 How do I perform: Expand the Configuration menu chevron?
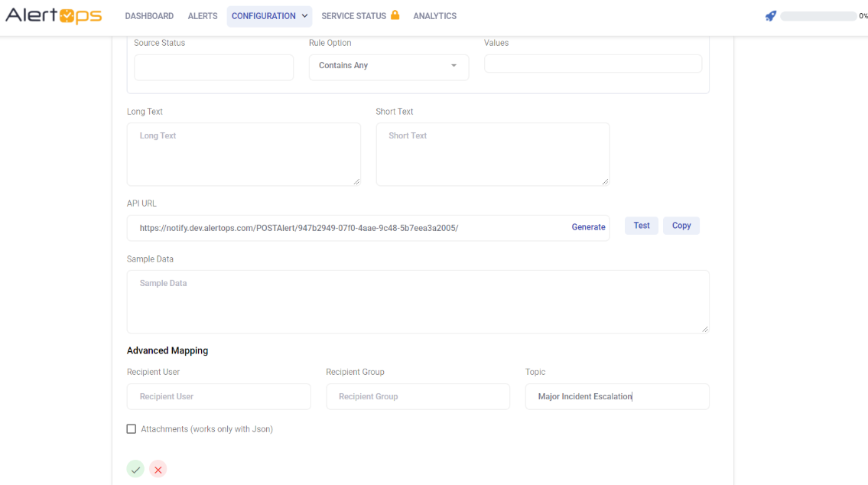click(x=304, y=16)
